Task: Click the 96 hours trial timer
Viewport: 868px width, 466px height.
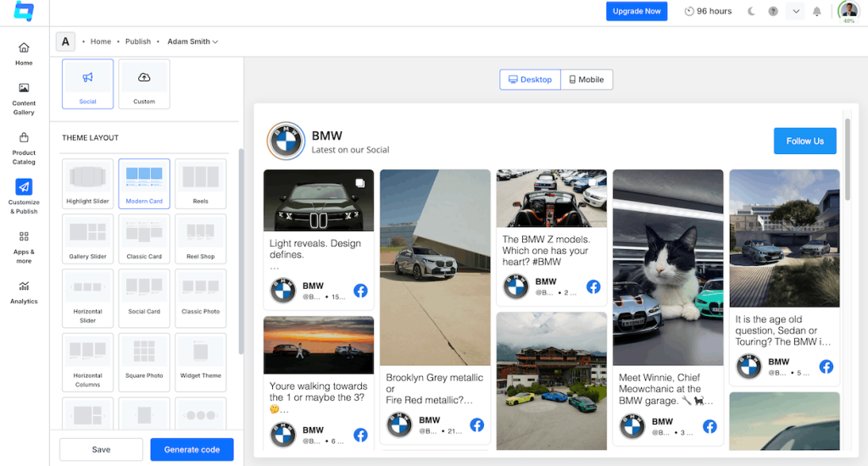Action: click(708, 11)
